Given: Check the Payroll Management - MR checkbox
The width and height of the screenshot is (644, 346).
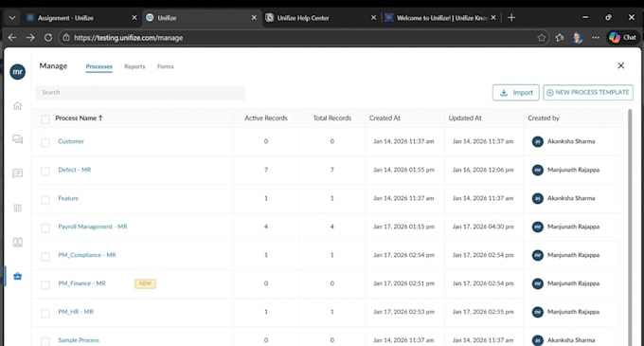Looking at the screenshot, I should [45, 228].
